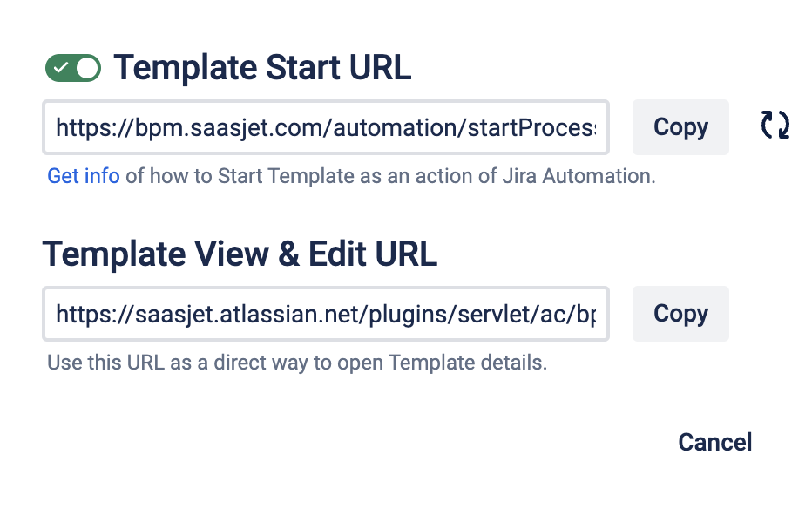Viewport: 812px width, 509px height.
Task: Refresh the Start URL with the circular arrows
Action: pyautogui.click(x=775, y=126)
